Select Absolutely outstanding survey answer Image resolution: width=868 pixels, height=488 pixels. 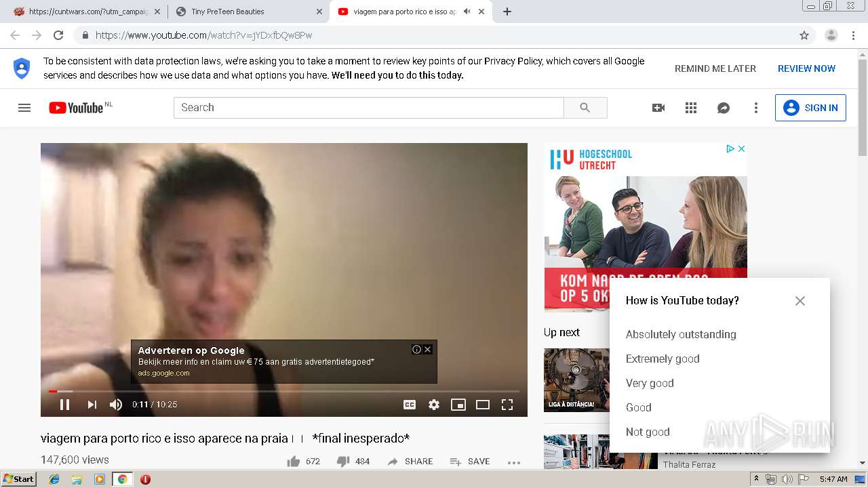[681, 334]
